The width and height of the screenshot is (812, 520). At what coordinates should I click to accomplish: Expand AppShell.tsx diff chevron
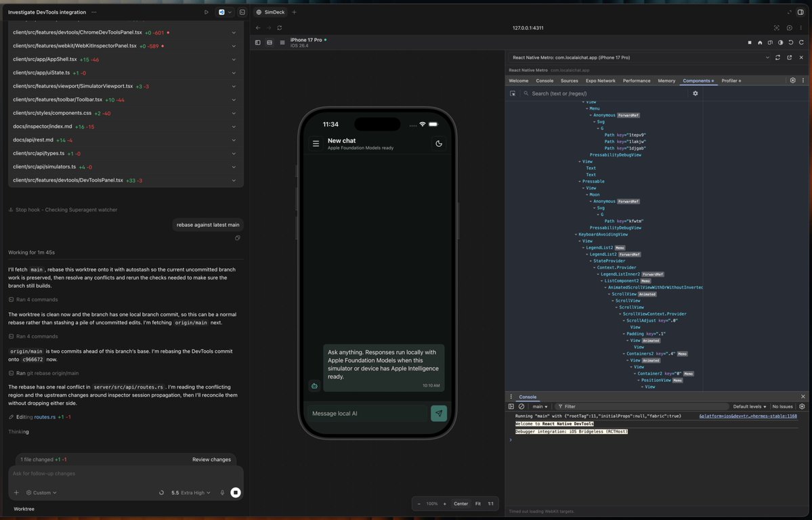(234, 60)
